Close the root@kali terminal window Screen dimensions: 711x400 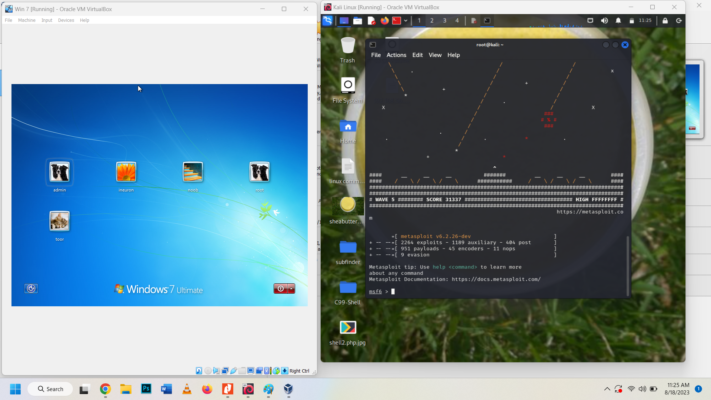coord(625,44)
